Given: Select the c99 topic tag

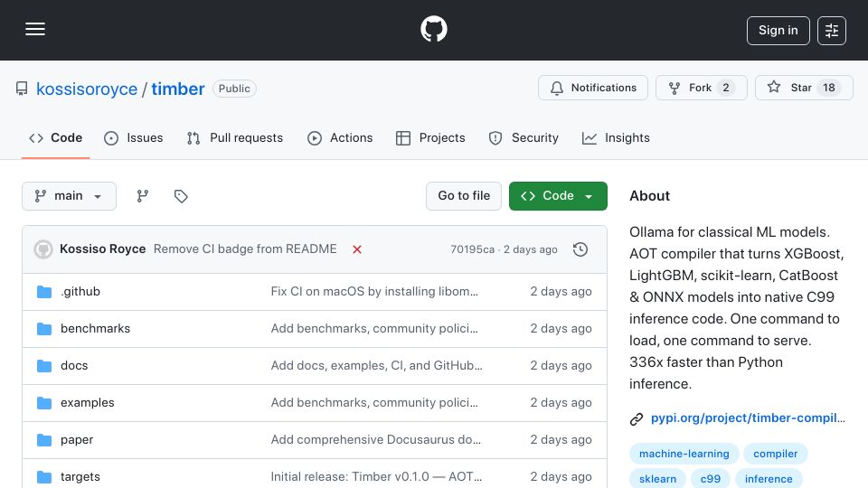Looking at the screenshot, I should 711,479.
